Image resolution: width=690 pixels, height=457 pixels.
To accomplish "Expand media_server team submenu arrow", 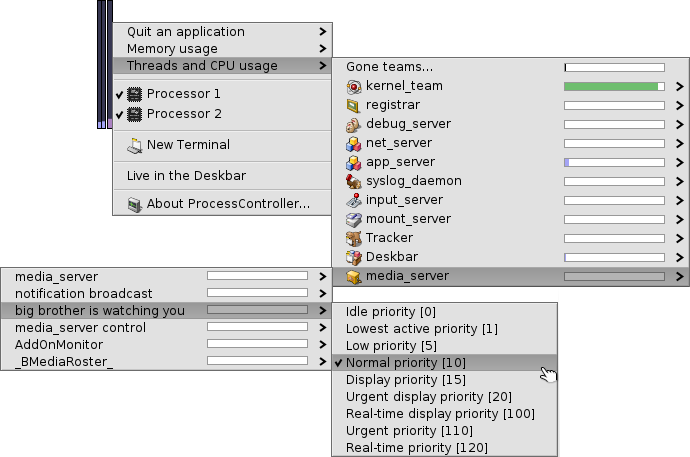I will [x=679, y=276].
